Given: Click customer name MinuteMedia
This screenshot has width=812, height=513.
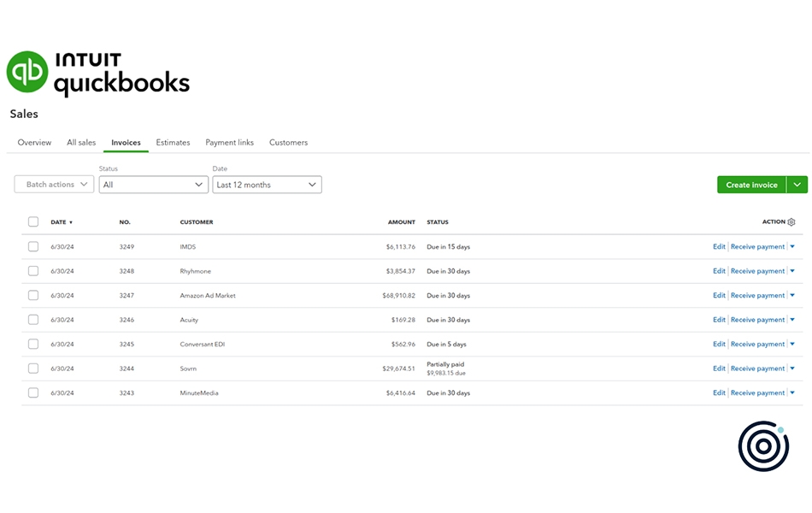Looking at the screenshot, I should [x=199, y=392].
